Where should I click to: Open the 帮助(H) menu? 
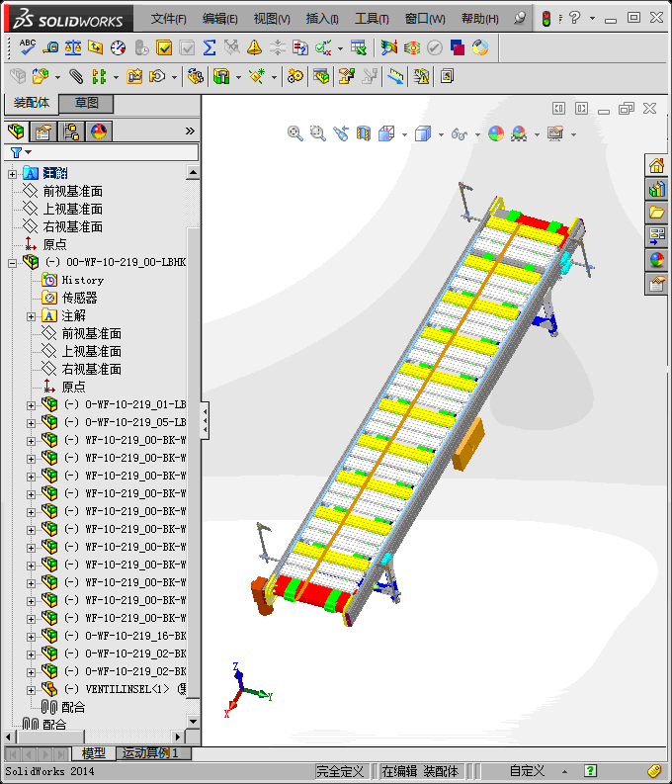(479, 19)
